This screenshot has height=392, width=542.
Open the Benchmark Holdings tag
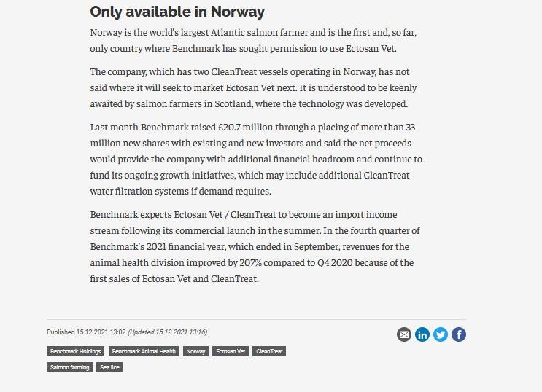coord(75,351)
